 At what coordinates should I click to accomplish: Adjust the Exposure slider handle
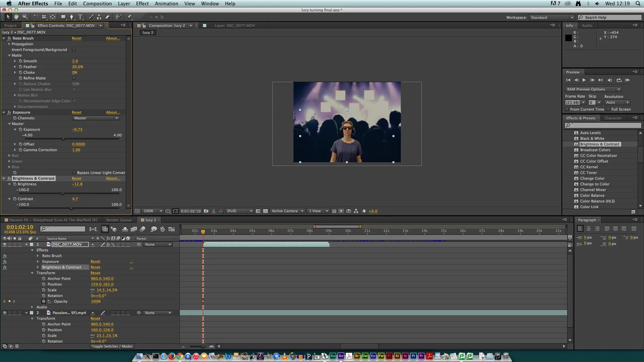(63, 139)
